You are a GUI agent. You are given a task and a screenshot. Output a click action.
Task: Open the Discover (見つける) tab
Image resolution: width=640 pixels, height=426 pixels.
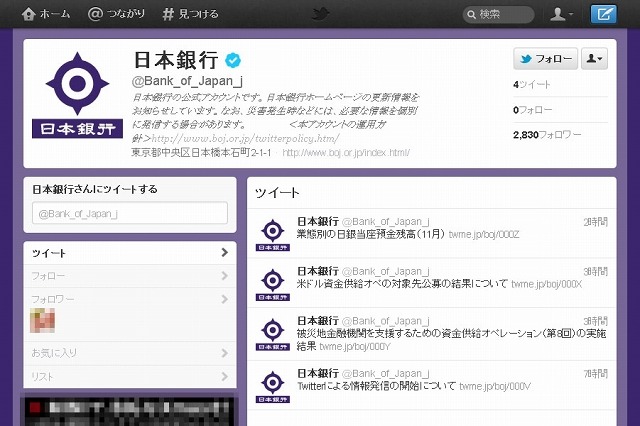190,14
